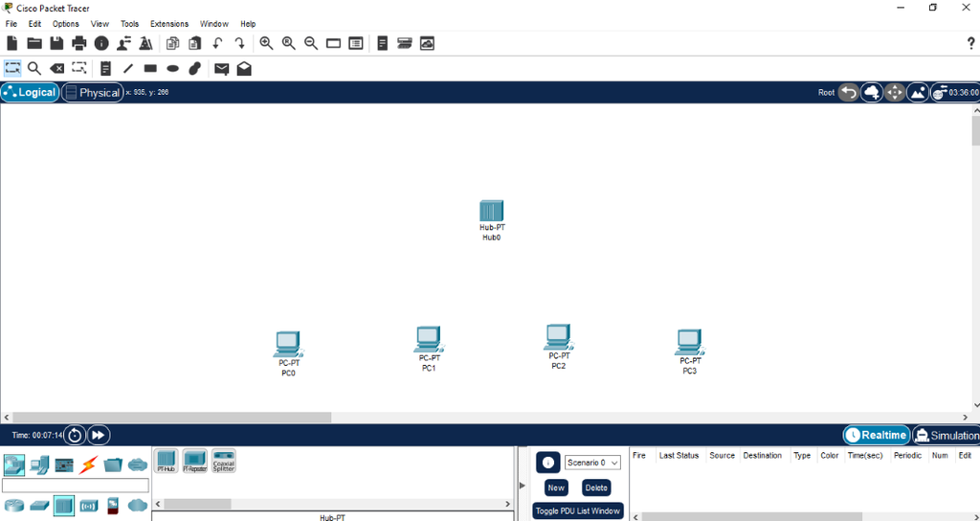The width and height of the screenshot is (980, 521).
Task: Open the Scenario 0 dropdown
Action: [592, 463]
